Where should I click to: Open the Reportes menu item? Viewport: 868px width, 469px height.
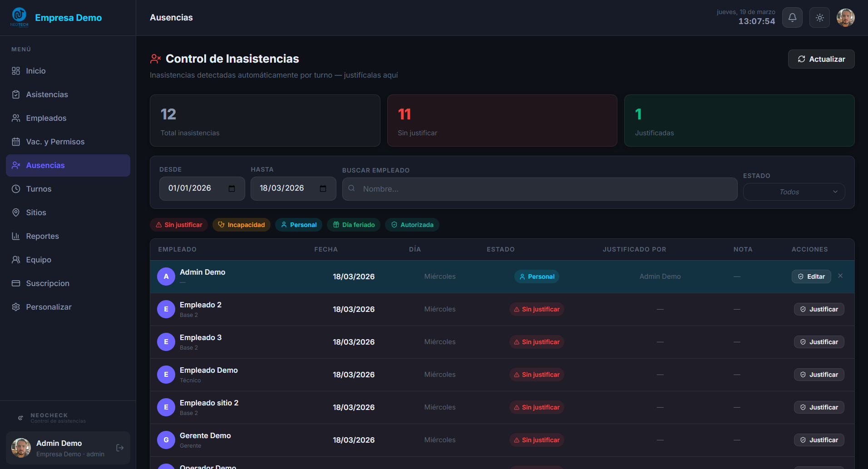[42, 236]
